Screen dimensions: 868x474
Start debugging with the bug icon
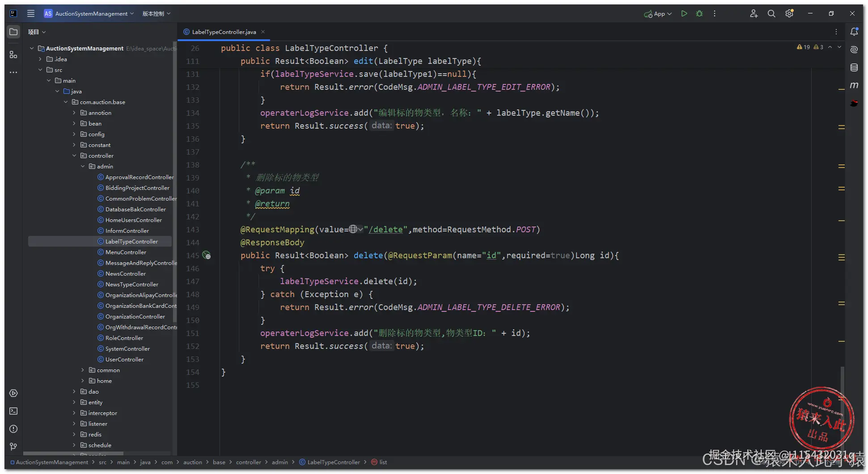(x=699, y=14)
